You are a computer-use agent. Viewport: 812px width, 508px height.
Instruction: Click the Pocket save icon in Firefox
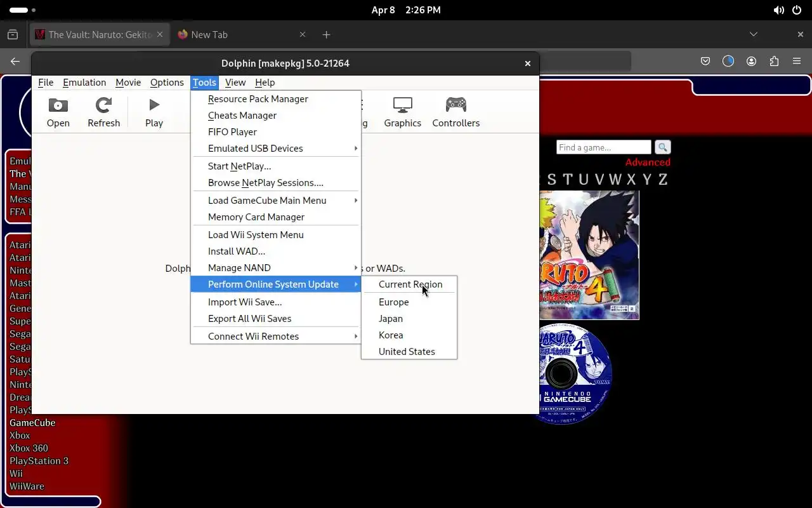[x=705, y=61]
